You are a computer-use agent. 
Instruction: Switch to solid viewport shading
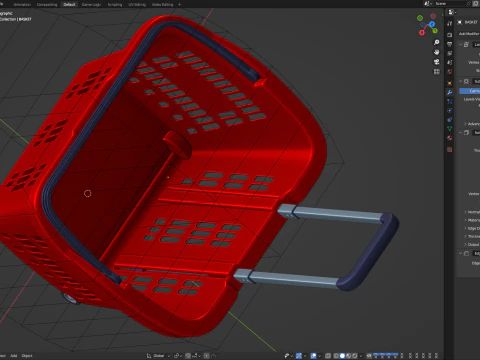[342, 356]
